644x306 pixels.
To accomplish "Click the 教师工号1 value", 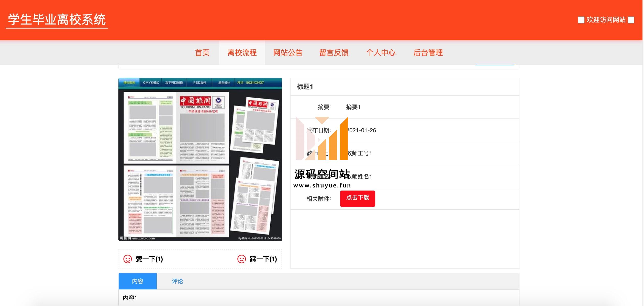I will point(359,153).
